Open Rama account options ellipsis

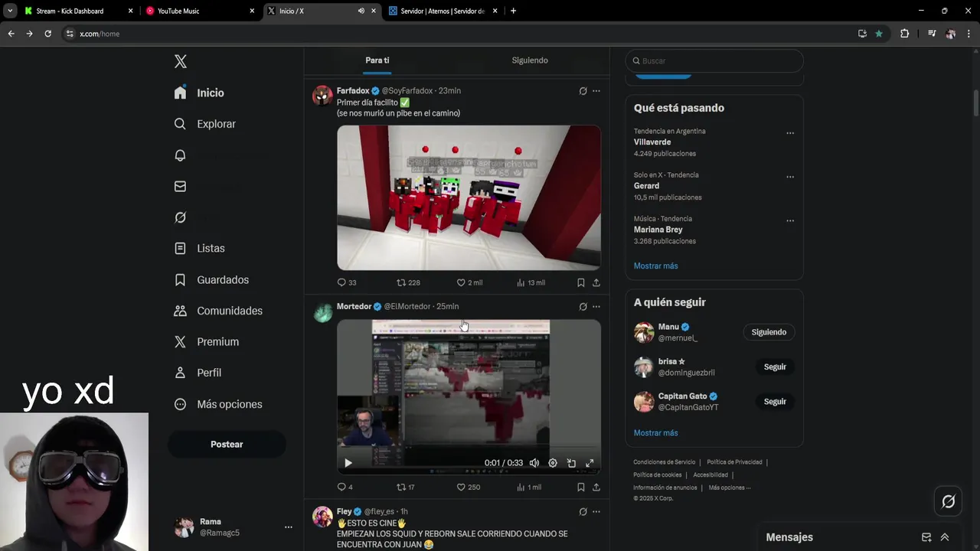(x=288, y=527)
